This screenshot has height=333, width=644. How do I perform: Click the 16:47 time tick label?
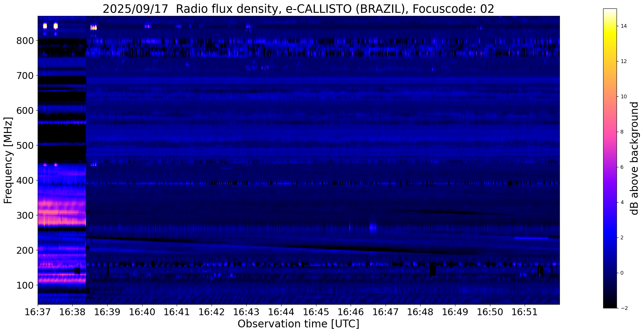point(386,312)
